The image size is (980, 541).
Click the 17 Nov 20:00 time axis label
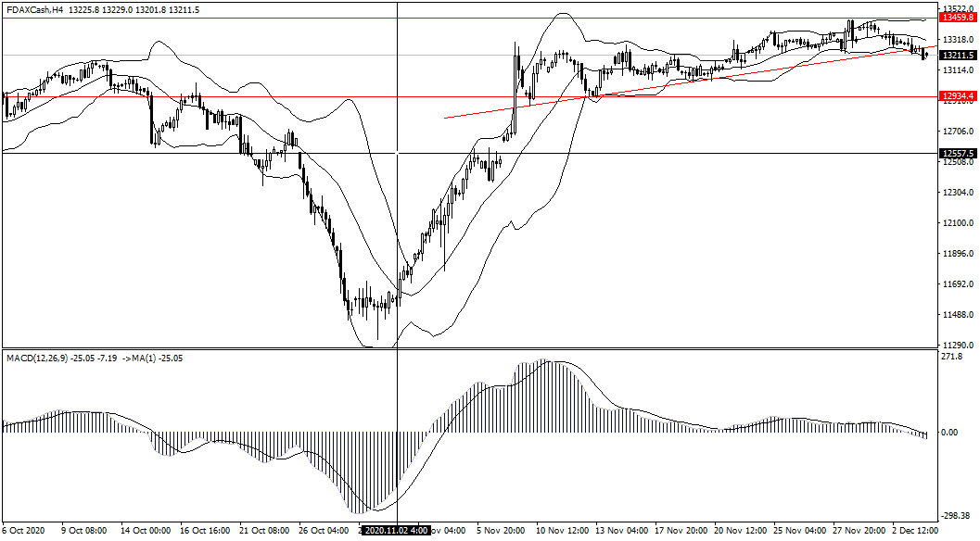tap(681, 531)
